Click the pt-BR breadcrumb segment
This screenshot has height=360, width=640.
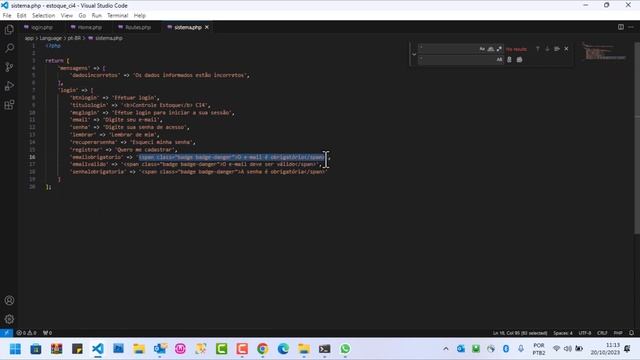click(x=74, y=38)
